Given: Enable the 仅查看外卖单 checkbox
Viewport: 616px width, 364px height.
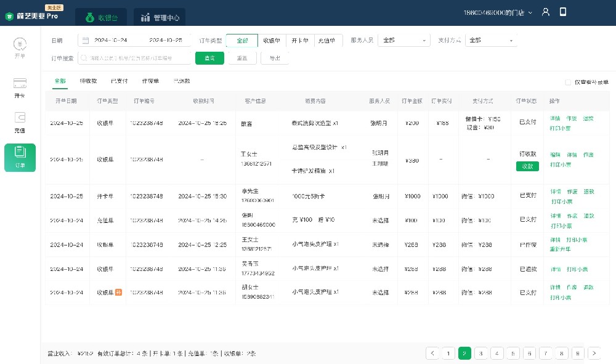Looking at the screenshot, I should coord(569,82).
